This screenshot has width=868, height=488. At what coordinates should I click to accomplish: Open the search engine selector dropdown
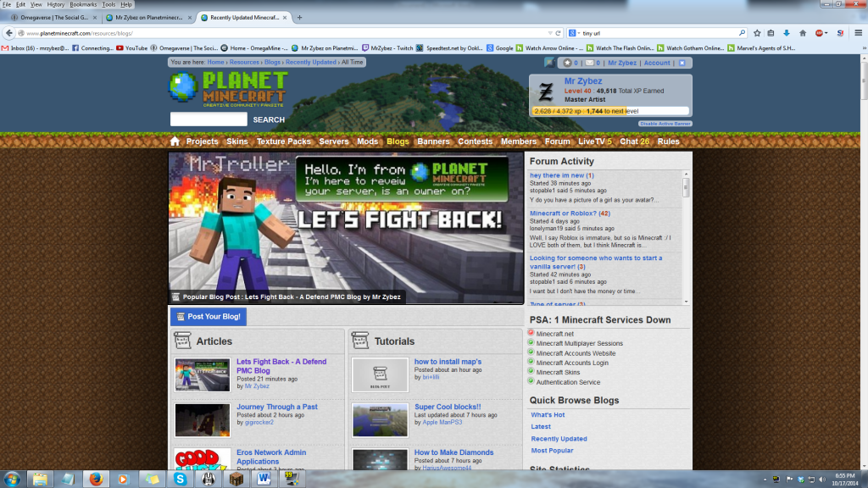pyautogui.click(x=575, y=33)
